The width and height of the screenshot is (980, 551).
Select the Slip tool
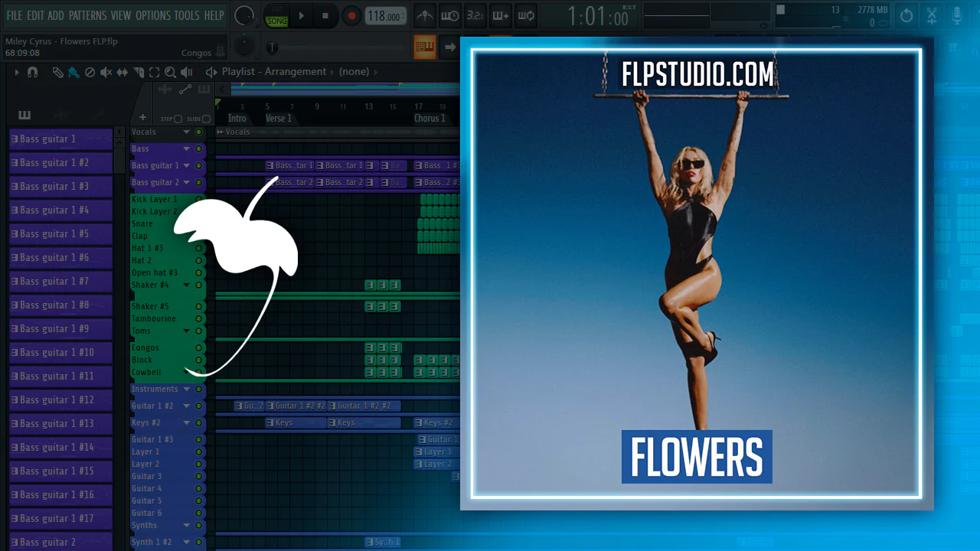(122, 72)
